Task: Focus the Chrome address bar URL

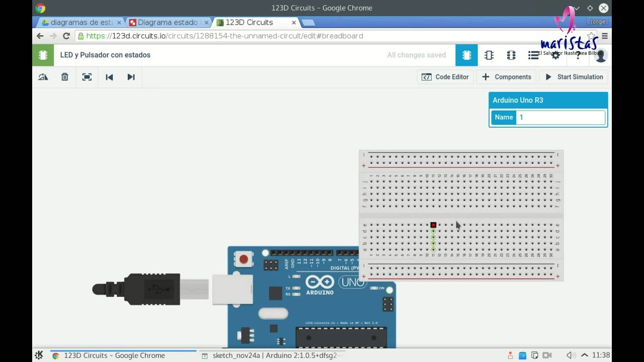Action: [x=224, y=36]
